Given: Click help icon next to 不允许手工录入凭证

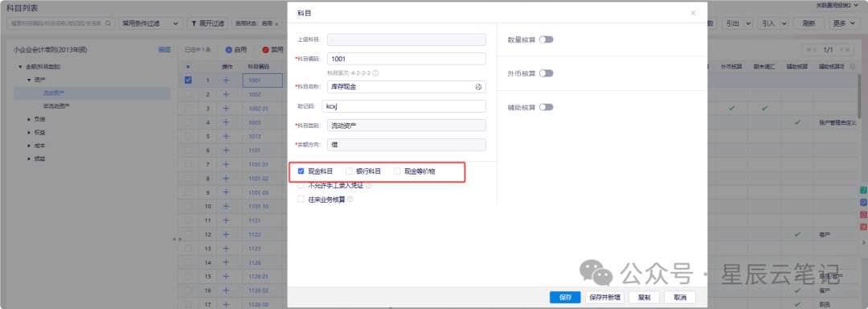Looking at the screenshot, I should [369, 186].
